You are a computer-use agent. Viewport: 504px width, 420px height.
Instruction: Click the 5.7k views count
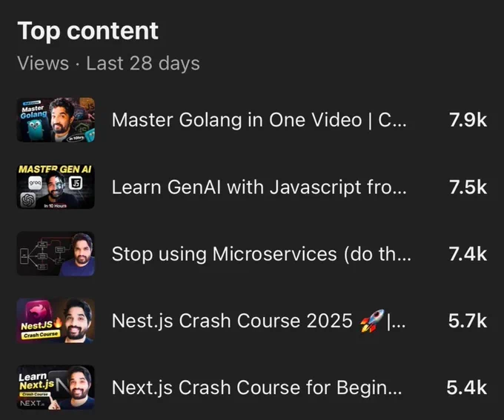(468, 321)
